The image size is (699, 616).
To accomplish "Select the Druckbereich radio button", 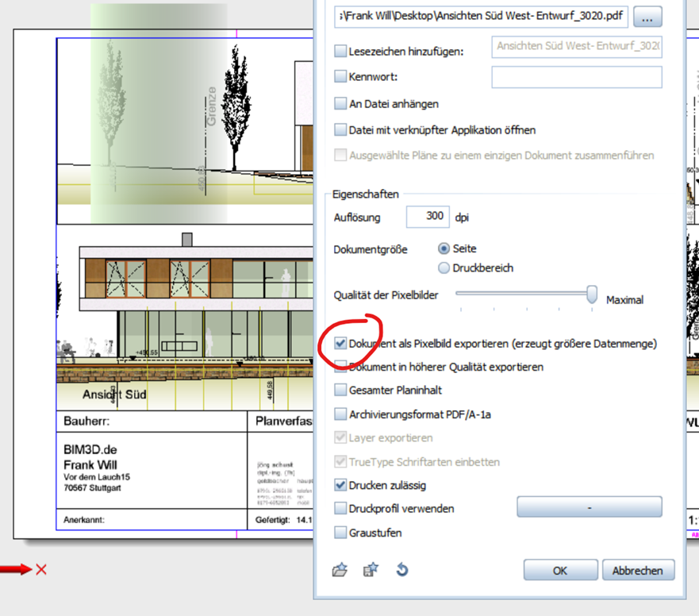I will (444, 268).
